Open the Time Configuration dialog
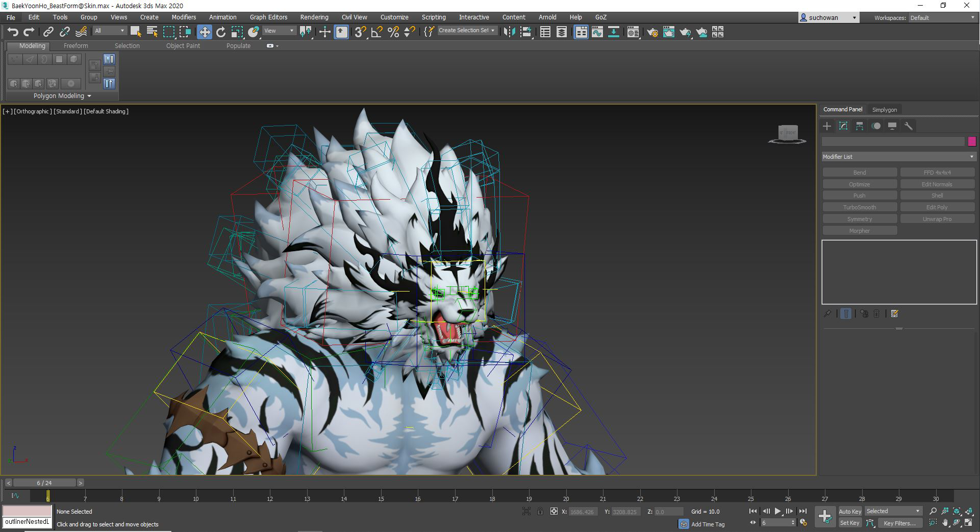The image size is (980, 532). coord(803,523)
